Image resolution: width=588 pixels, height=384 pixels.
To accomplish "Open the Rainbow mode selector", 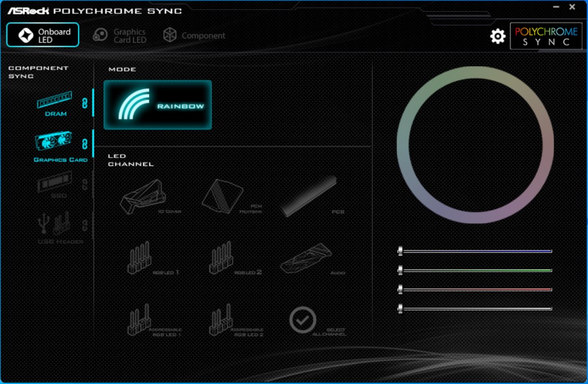I will (x=157, y=105).
